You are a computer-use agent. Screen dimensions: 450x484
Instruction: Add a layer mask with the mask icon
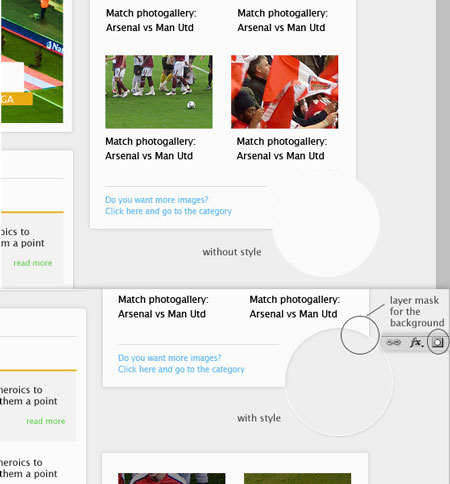[438, 342]
